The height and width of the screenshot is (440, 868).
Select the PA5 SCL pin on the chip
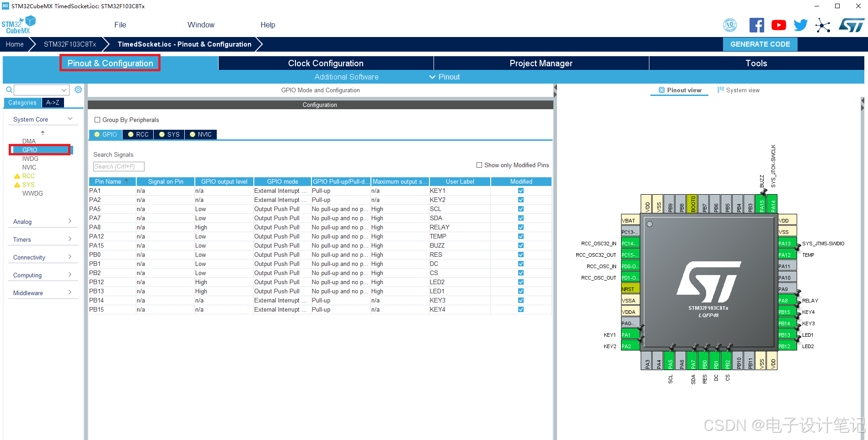[x=670, y=360]
